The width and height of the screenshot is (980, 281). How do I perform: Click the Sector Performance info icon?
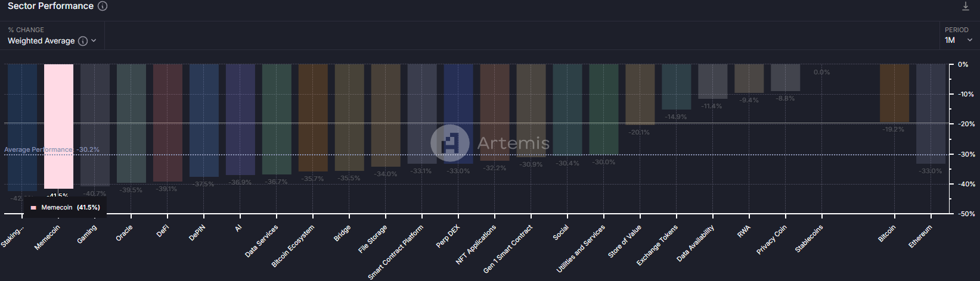coord(103,6)
